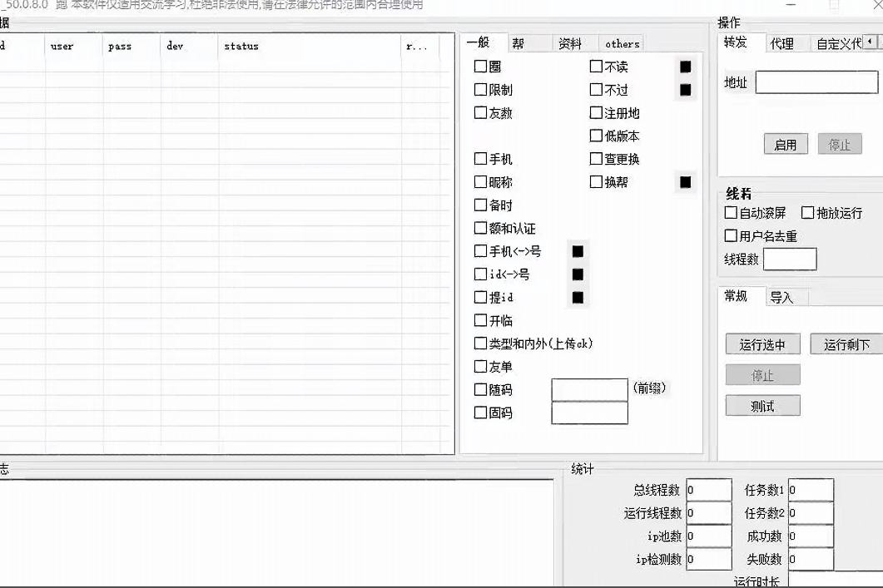Enable the 查更换 checkbox

pos(596,159)
